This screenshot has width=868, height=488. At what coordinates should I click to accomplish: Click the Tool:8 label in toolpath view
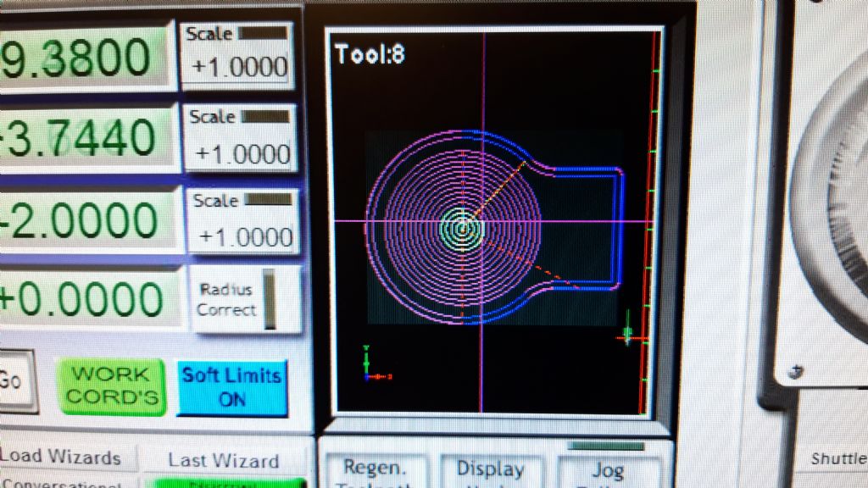(x=370, y=55)
